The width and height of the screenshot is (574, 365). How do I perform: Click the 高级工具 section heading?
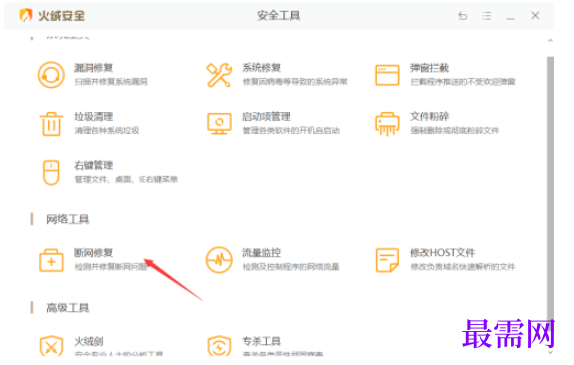tap(68, 308)
